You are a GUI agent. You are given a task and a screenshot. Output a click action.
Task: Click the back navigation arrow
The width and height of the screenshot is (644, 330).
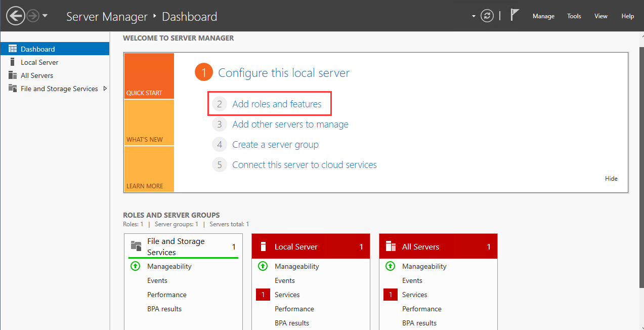tap(16, 16)
